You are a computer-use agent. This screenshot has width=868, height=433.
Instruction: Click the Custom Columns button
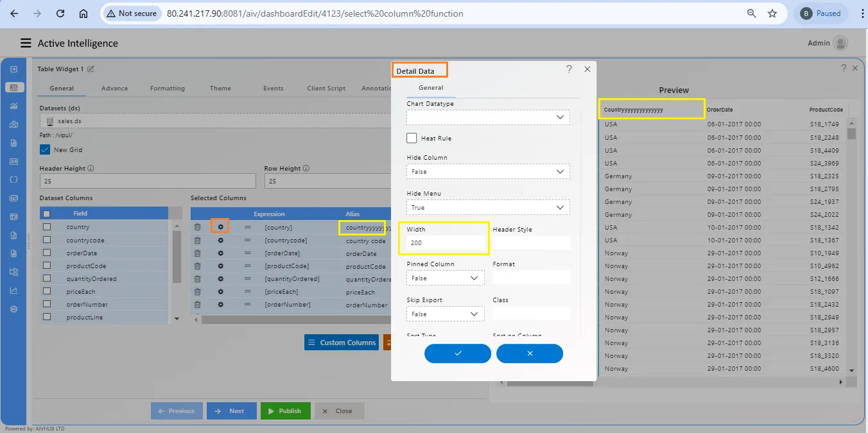tap(342, 343)
